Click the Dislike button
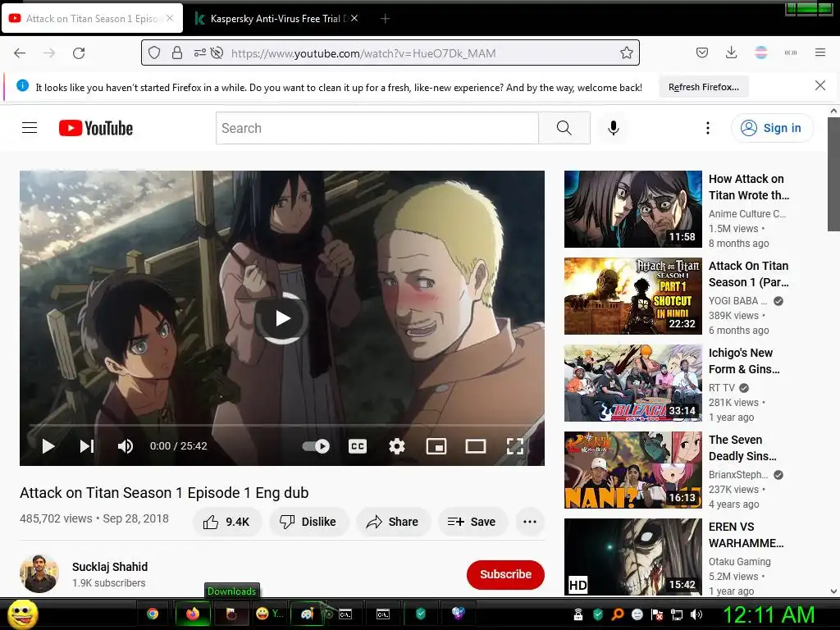This screenshot has height=630, width=840. tap(309, 522)
